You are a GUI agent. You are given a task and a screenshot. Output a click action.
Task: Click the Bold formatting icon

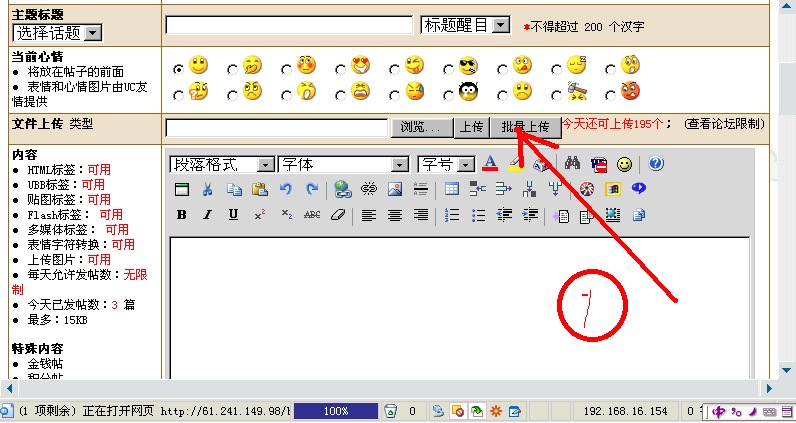[182, 214]
